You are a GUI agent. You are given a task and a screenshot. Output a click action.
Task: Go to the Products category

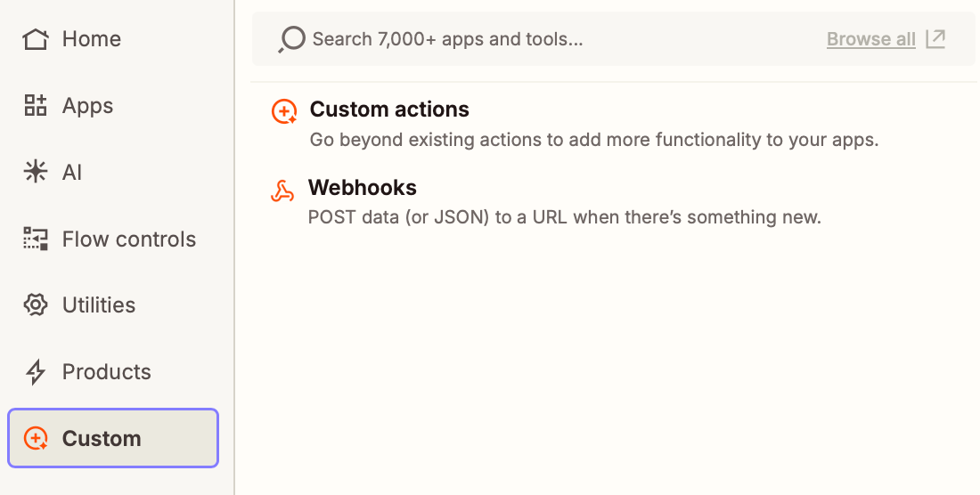pos(106,372)
